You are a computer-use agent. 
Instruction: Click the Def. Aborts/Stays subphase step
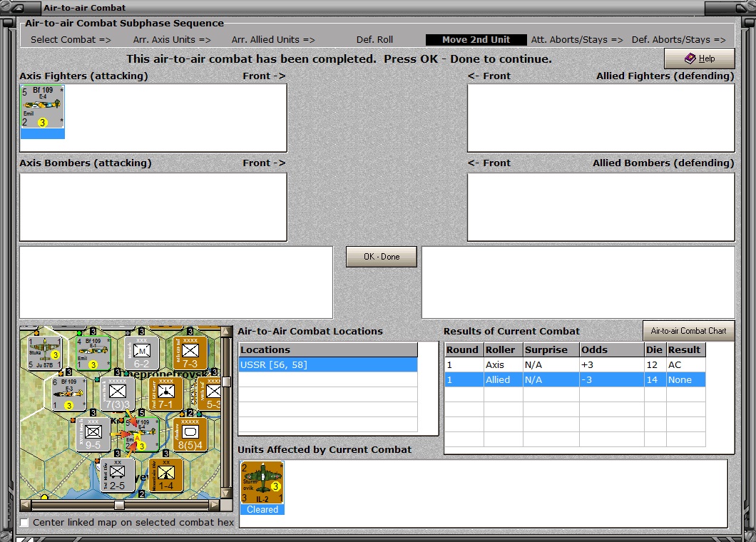coord(679,39)
